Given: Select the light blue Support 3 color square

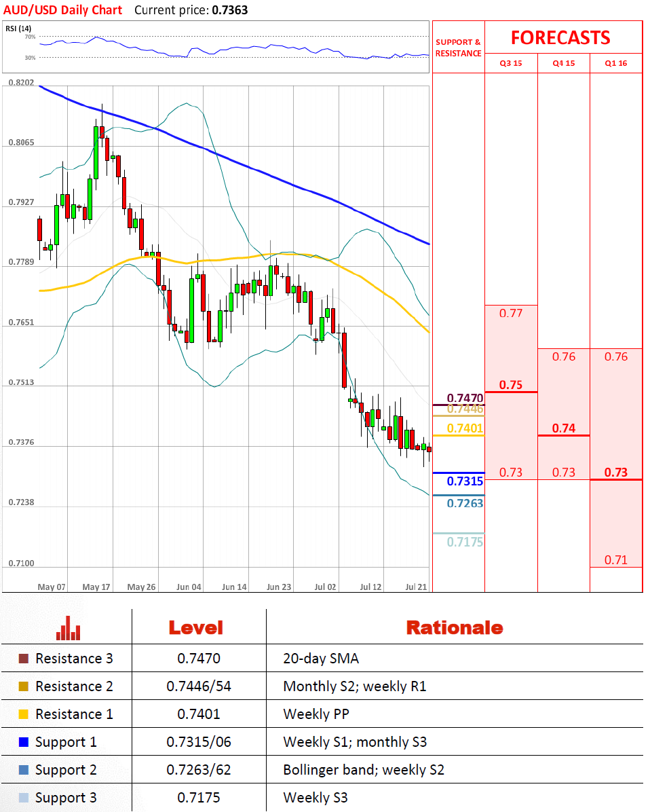Looking at the screenshot, I should [24, 798].
